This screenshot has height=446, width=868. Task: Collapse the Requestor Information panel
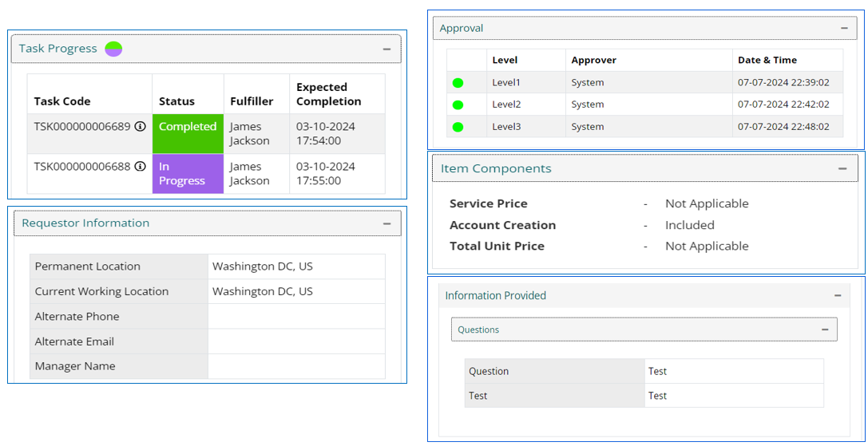click(x=386, y=223)
